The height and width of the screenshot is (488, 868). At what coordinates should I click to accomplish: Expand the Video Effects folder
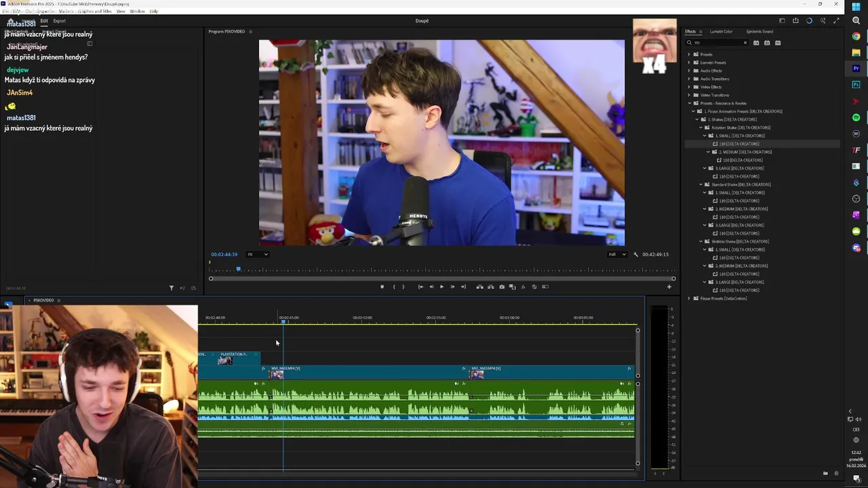point(689,87)
